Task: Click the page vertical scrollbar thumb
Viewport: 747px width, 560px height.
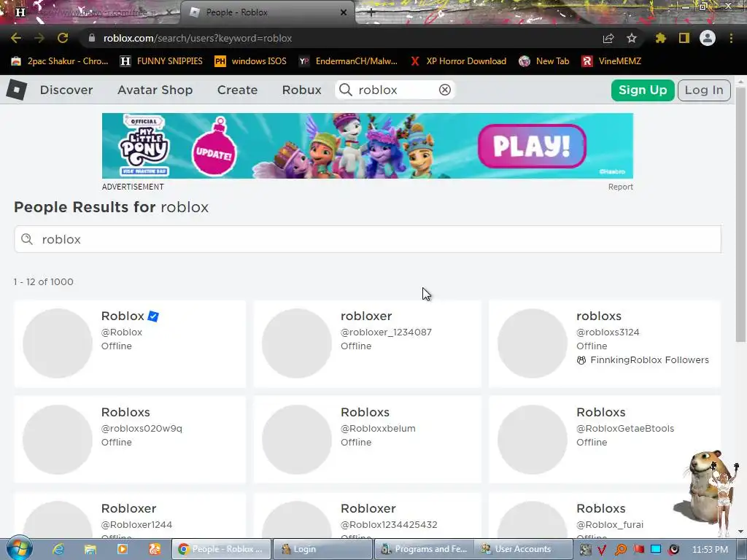Action: 740,214
